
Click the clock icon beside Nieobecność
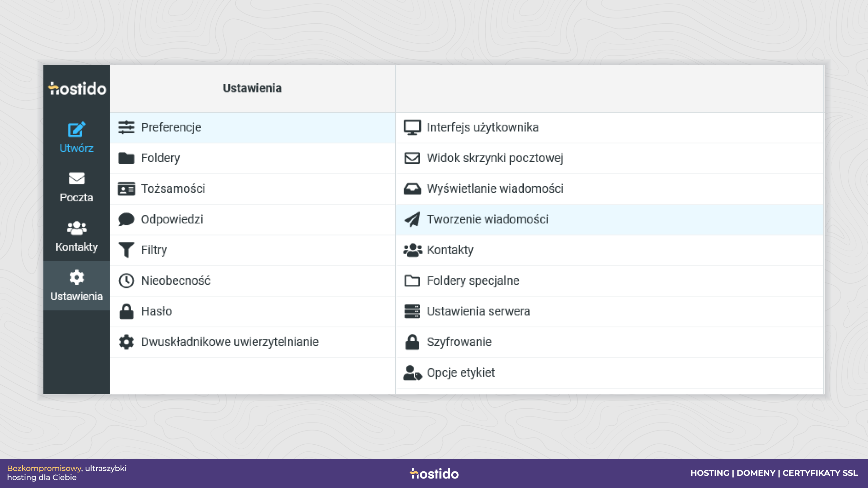(126, 281)
